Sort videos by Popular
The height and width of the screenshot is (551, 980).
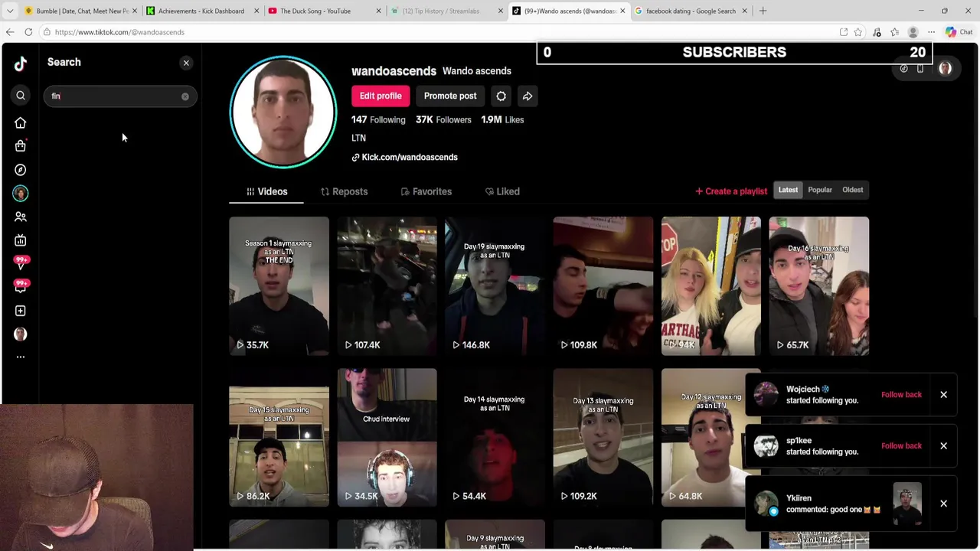[x=820, y=190]
